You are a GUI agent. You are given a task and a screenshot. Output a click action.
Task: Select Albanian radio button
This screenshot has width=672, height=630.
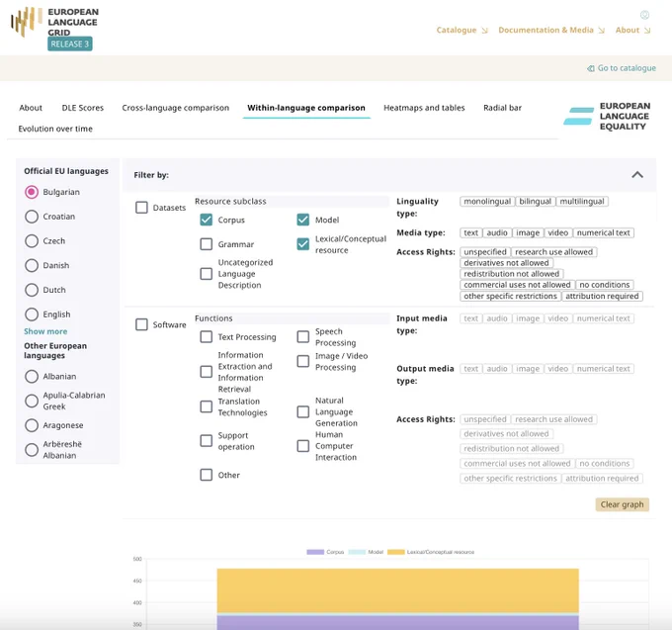(x=32, y=377)
